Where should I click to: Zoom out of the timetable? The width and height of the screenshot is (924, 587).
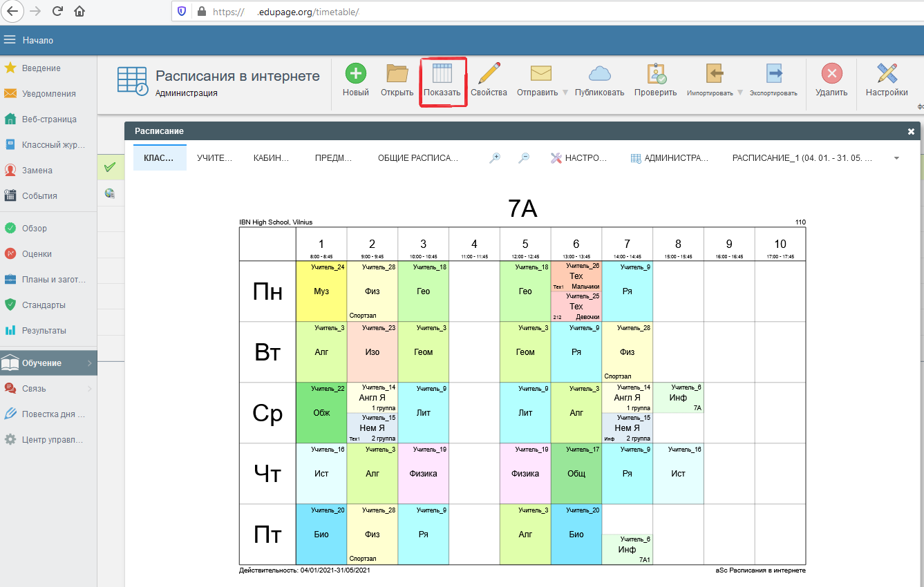[524, 158]
